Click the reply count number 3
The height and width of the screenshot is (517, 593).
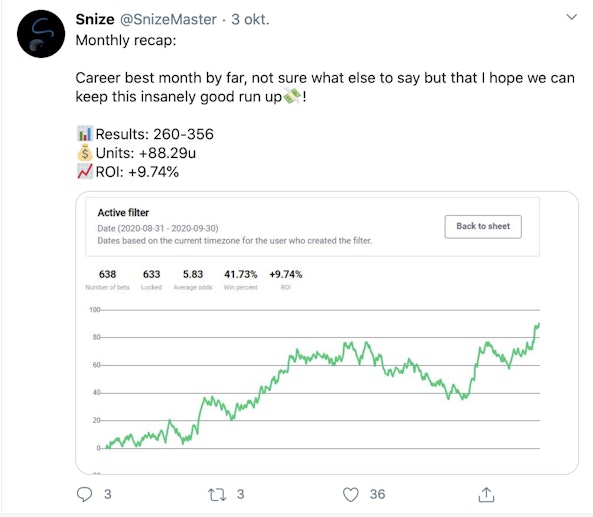tap(107, 494)
